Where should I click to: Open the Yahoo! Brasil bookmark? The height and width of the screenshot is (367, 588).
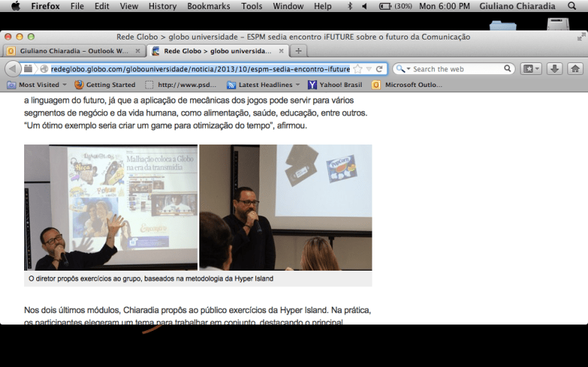point(335,84)
